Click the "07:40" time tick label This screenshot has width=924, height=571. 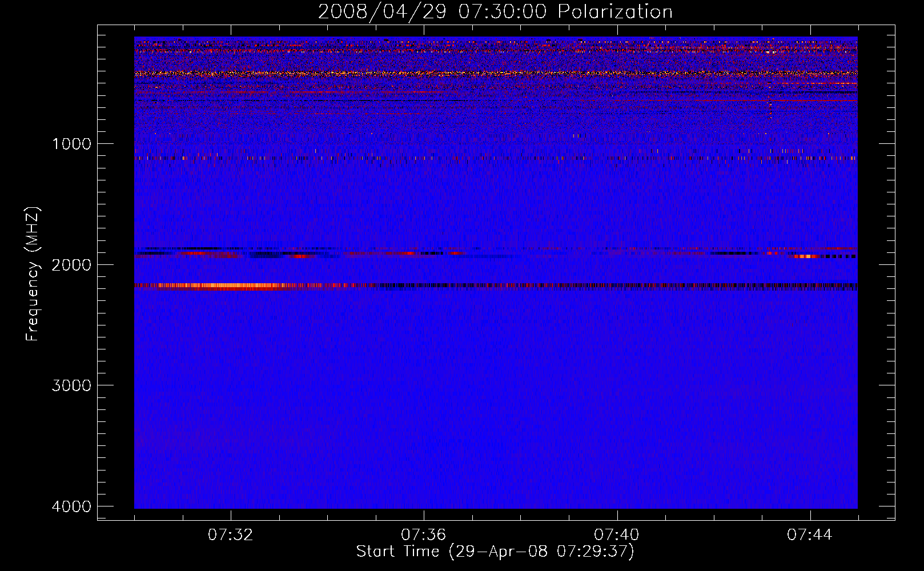click(617, 535)
